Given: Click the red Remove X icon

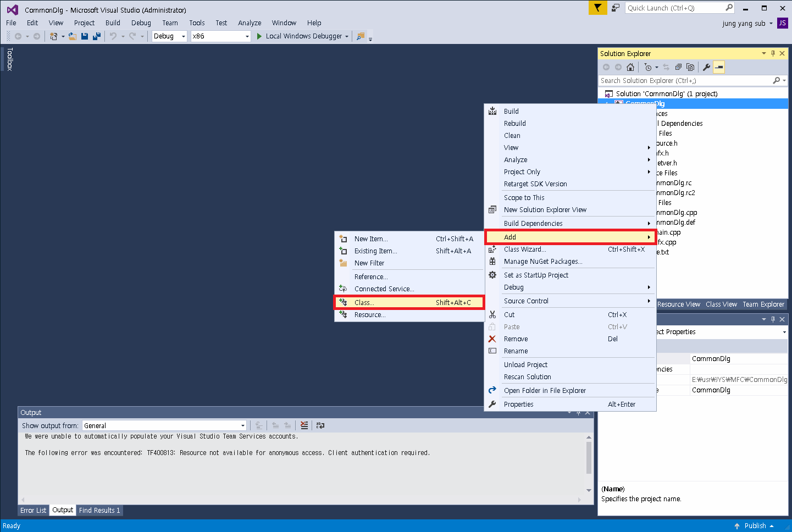Looking at the screenshot, I should (x=492, y=339).
